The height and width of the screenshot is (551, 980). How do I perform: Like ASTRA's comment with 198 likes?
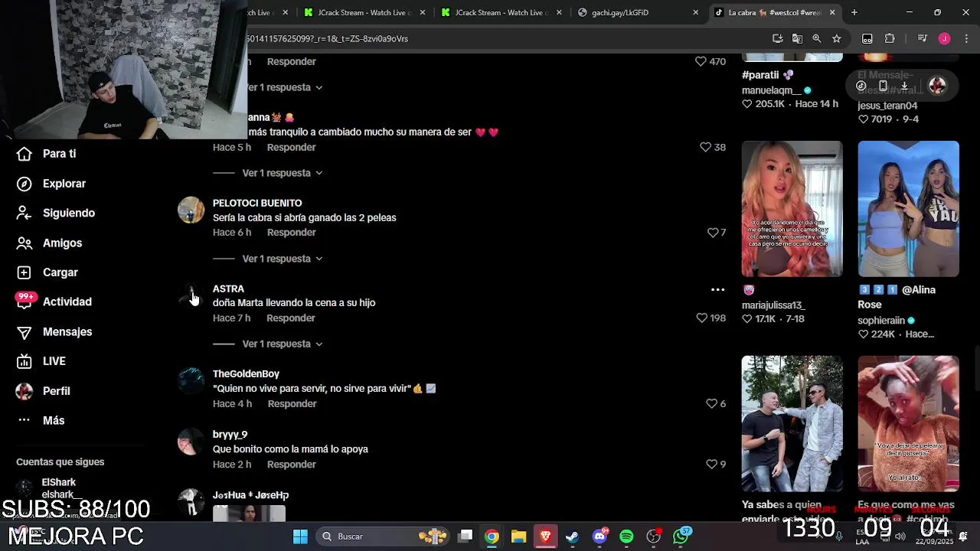click(701, 318)
